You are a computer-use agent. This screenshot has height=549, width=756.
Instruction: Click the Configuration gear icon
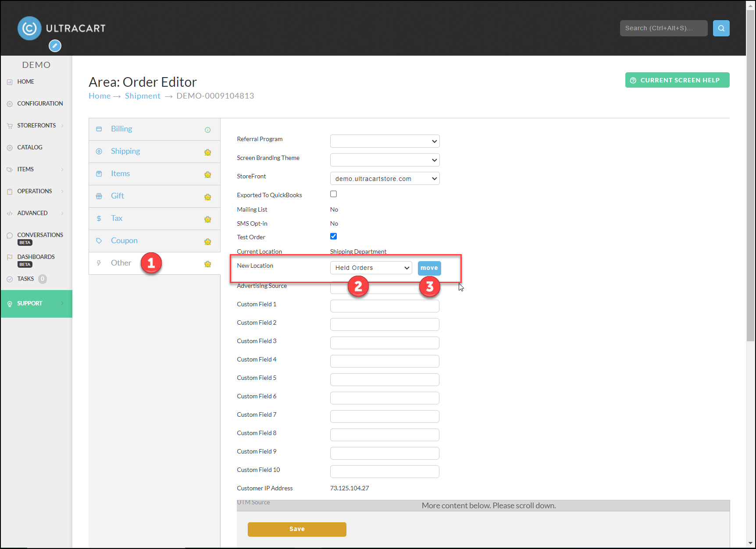click(10, 104)
